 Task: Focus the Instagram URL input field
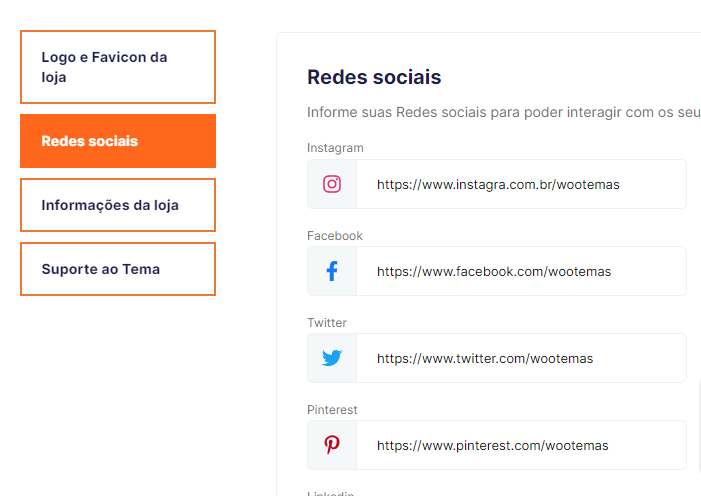point(520,184)
